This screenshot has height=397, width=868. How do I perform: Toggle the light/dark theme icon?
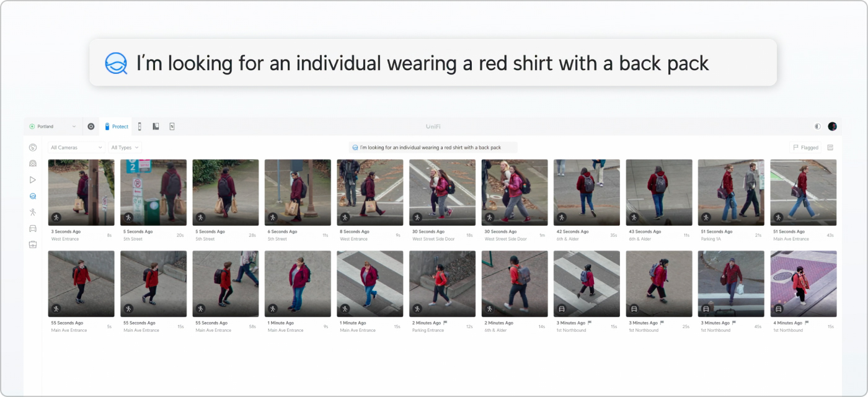pyautogui.click(x=818, y=127)
